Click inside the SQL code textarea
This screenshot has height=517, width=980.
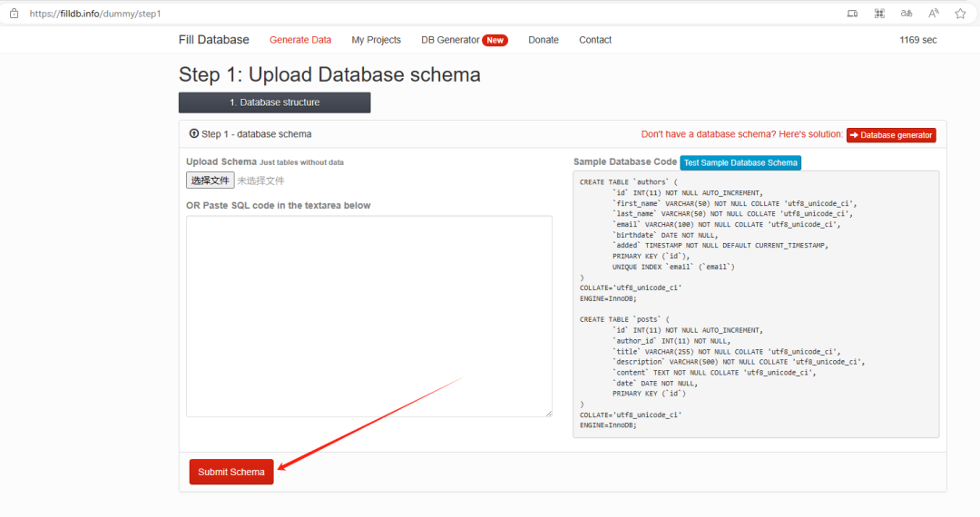(x=369, y=317)
